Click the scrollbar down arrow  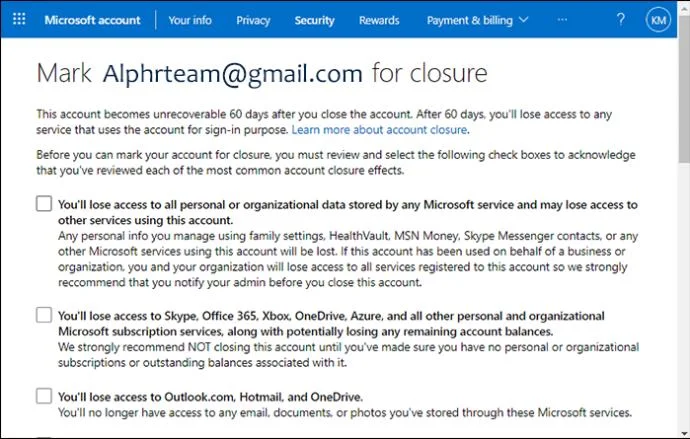click(x=683, y=433)
